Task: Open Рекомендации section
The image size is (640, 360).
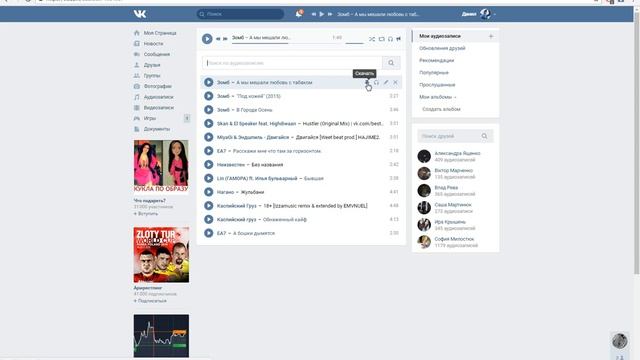Action: click(436, 60)
